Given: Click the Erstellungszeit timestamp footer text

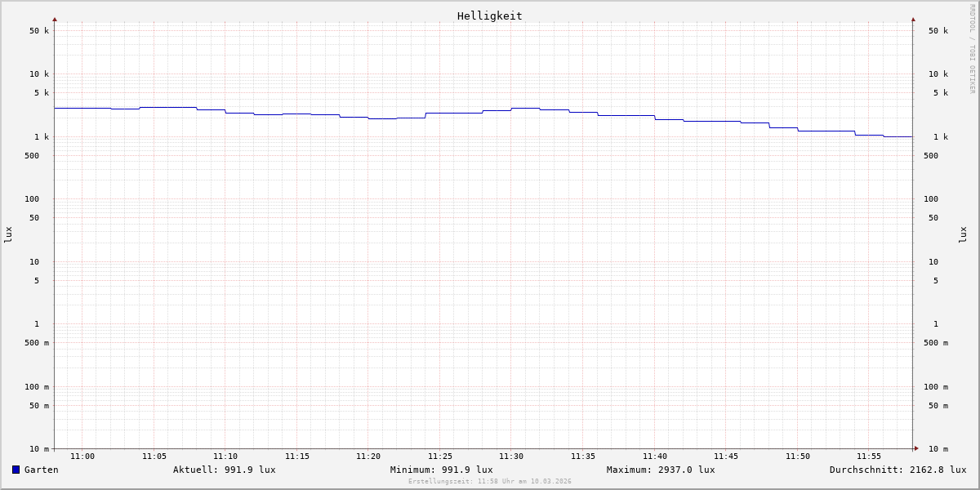Looking at the screenshot, I should pos(489,482).
